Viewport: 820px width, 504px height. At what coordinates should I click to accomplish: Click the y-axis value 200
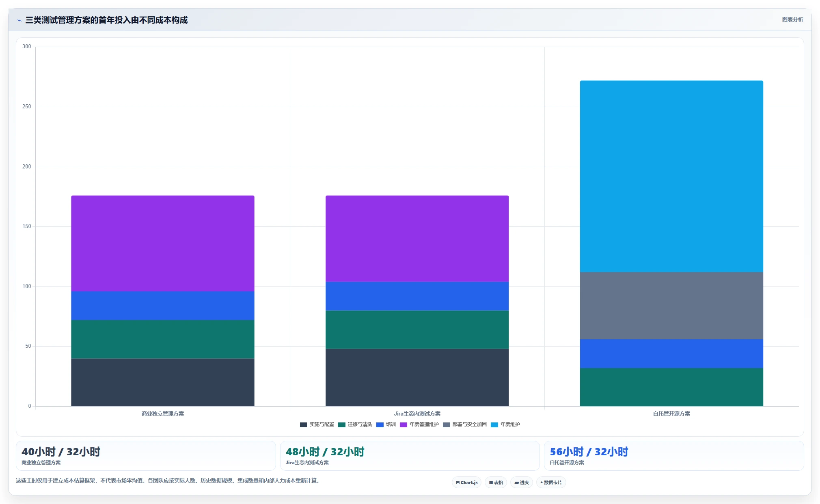pyautogui.click(x=27, y=167)
